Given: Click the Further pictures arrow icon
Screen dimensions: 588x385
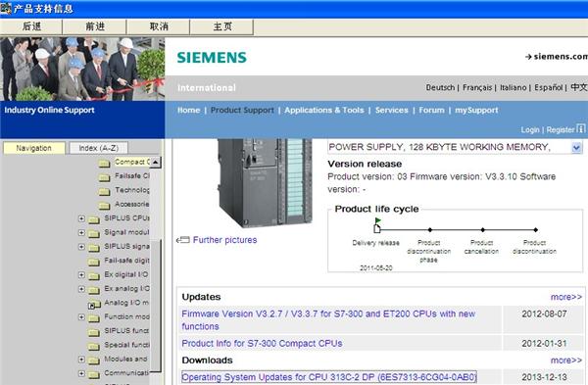Looking at the screenshot, I should click(x=183, y=240).
